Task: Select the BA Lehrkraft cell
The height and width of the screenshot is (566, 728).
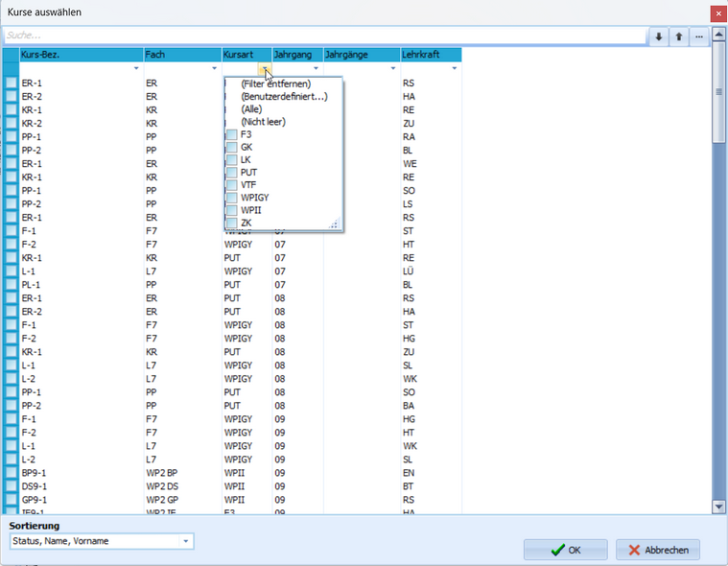Action: point(431,406)
